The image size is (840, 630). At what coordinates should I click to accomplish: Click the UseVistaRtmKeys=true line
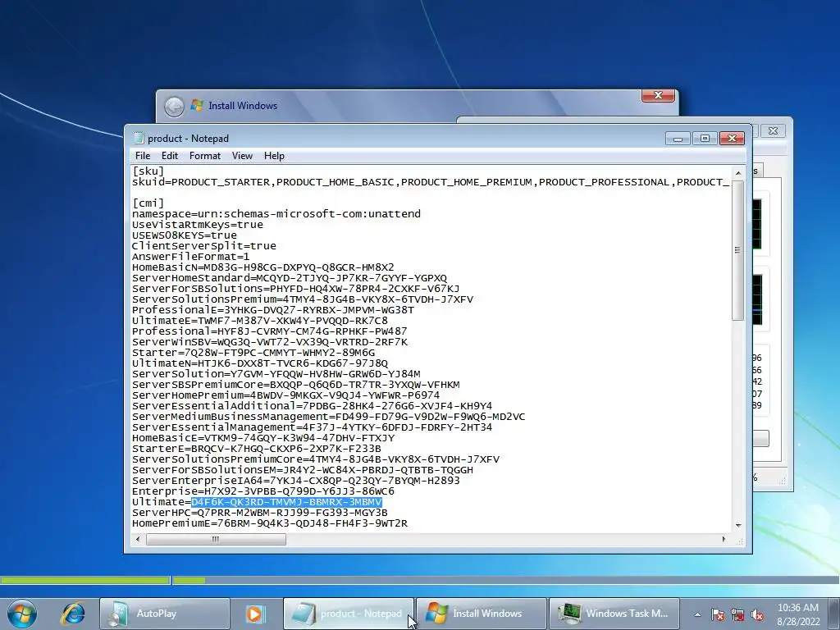[x=198, y=225]
